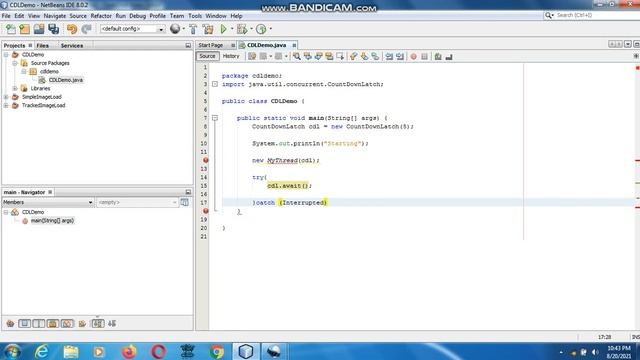The height and width of the screenshot is (360, 640).
Task: Open Google Chrome from taskbar
Action: tap(217, 351)
